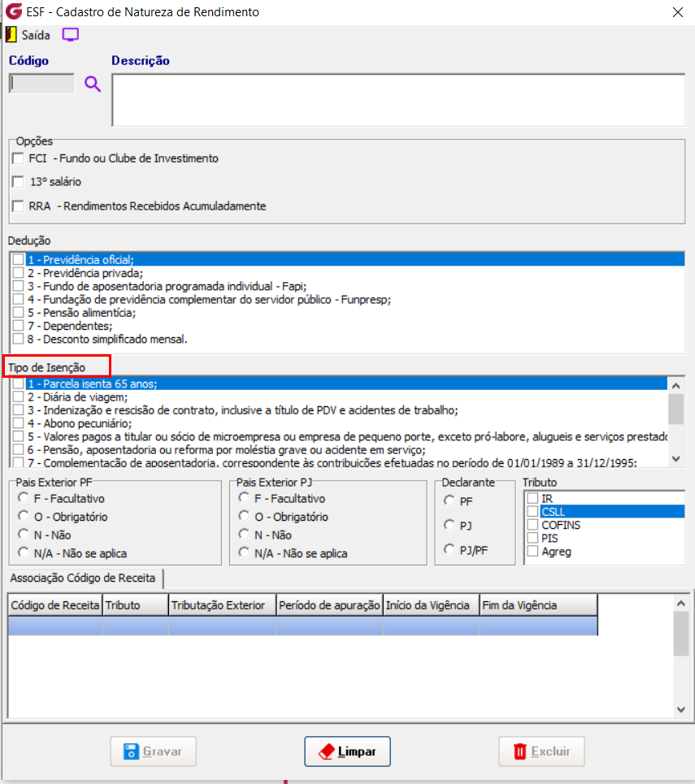Viewport: 695px width, 784px height.
Task: Click the Início da Vigência column header
Action: pos(432,605)
